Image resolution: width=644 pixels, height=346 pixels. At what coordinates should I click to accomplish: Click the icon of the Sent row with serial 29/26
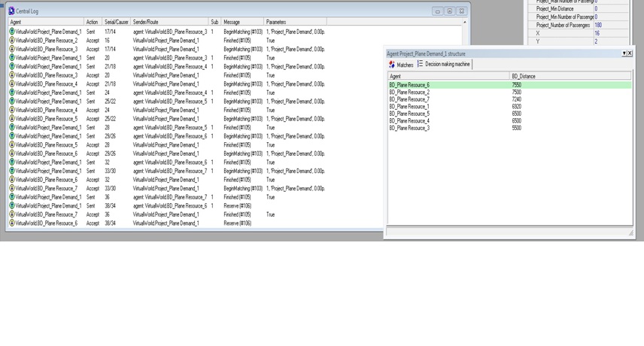(x=12, y=136)
